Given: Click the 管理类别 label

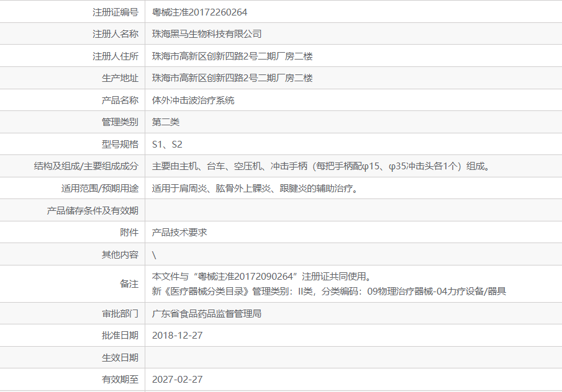Looking at the screenshot, I should tap(120, 122).
